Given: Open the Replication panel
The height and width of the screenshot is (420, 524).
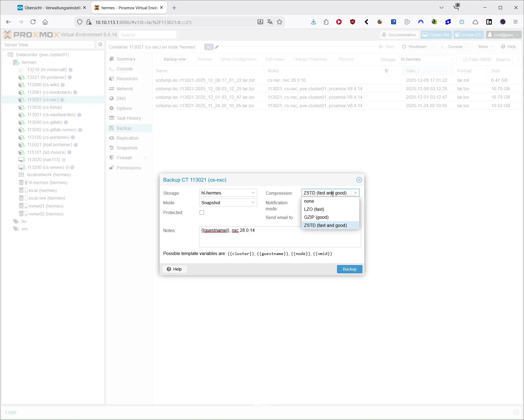Looking at the screenshot, I should [127, 138].
